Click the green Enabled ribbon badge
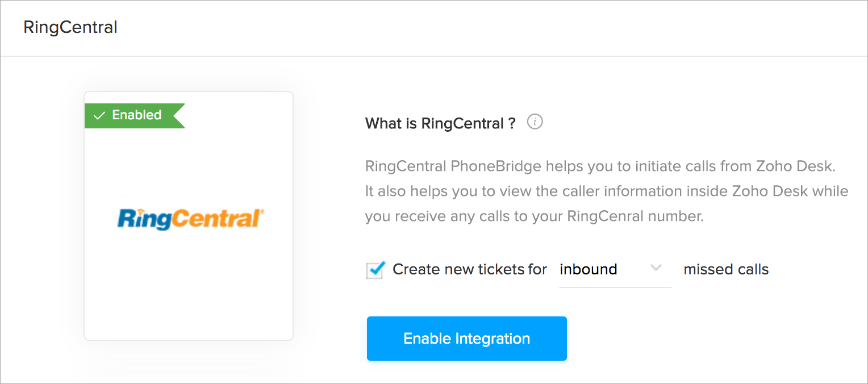868x384 pixels. point(134,115)
